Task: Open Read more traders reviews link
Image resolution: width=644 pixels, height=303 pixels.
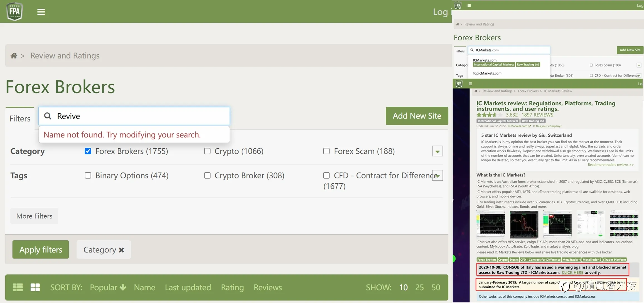Action: tap(611, 165)
